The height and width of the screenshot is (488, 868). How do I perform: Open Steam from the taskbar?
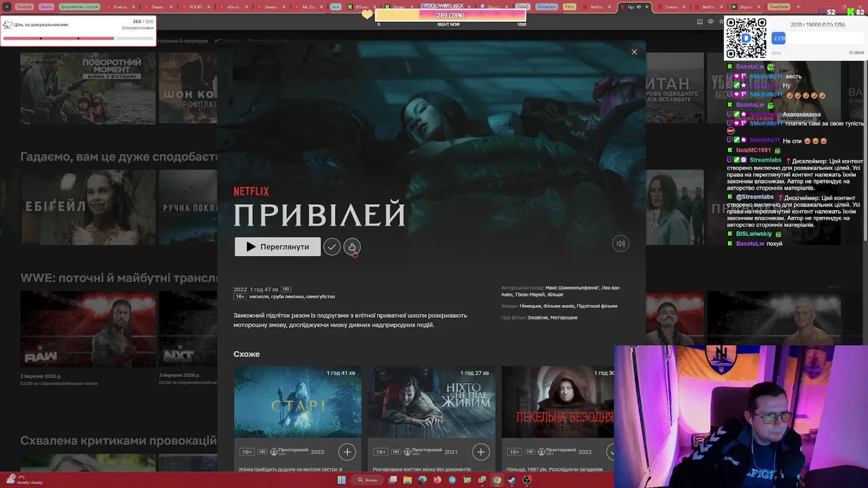(x=511, y=480)
